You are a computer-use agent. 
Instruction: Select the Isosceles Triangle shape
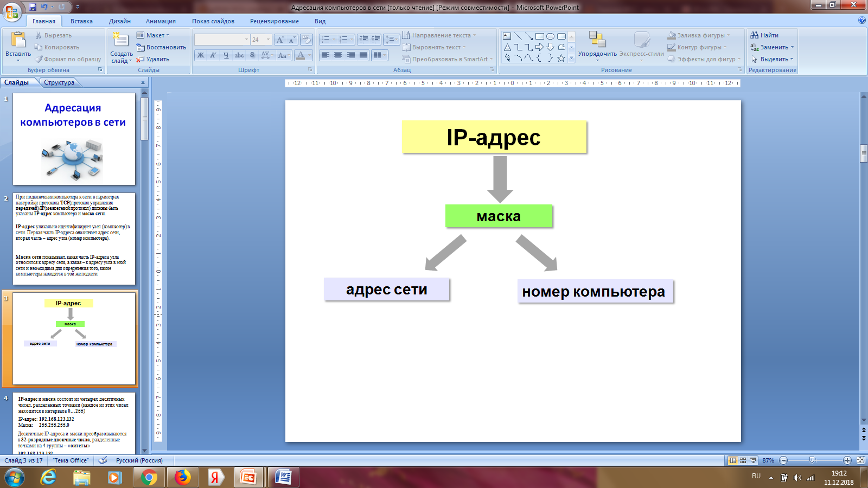pos(507,47)
